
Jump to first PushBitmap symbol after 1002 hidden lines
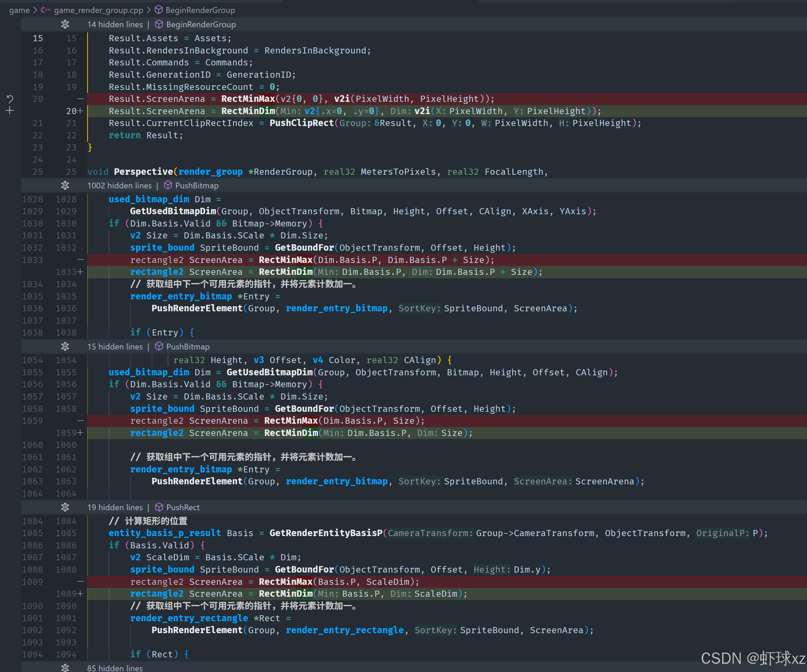pyautogui.click(x=196, y=186)
